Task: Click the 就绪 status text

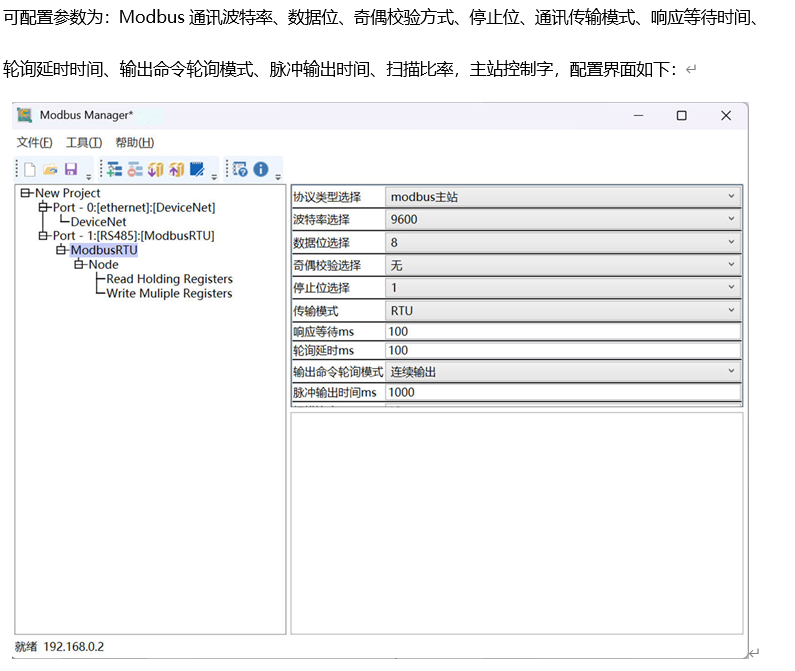Action: [x=26, y=647]
